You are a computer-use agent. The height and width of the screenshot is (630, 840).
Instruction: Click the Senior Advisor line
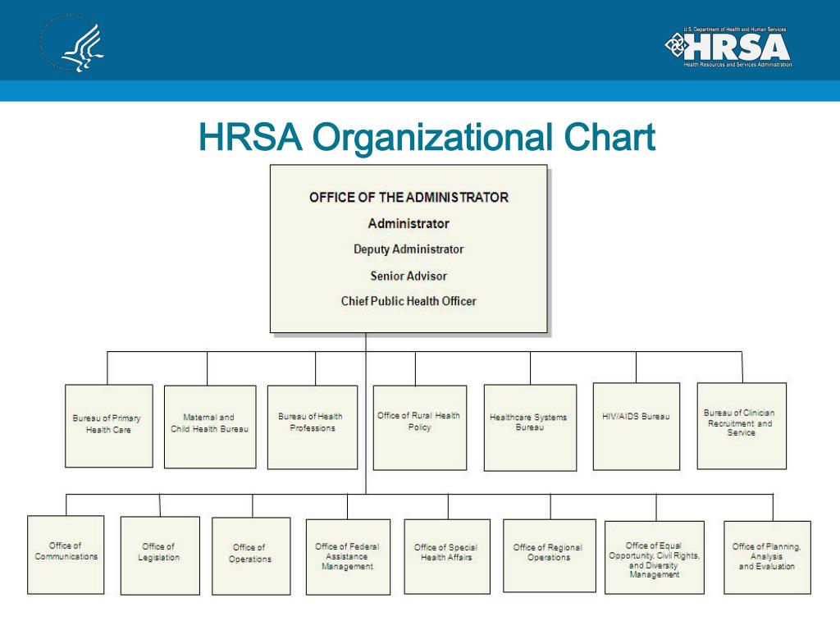pos(409,276)
